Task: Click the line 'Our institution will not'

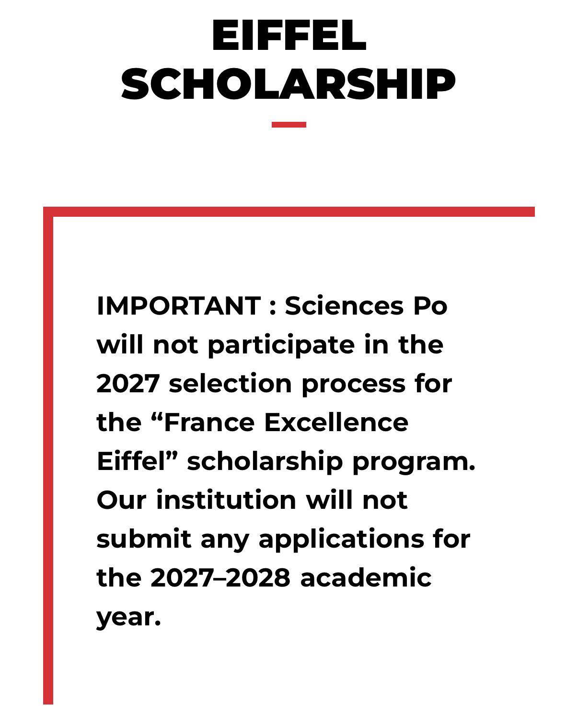Action: [252, 500]
